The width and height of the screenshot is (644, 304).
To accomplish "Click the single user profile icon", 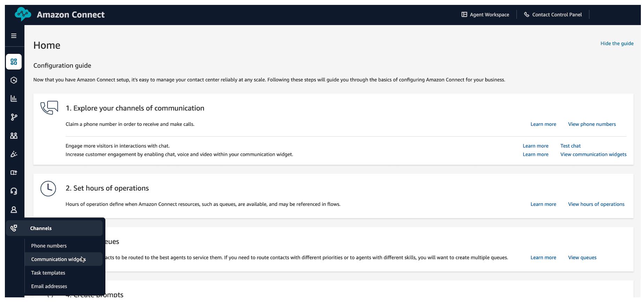I will pyautogui.click(x=14, y=210).
